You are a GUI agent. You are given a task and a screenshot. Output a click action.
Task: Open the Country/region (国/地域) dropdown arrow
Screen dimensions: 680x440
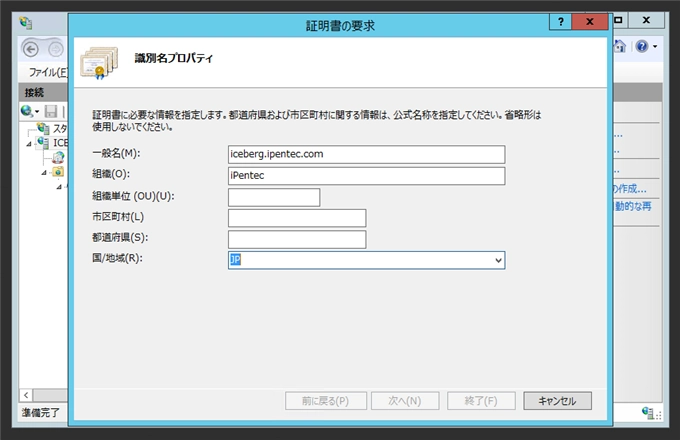(498, 260)
